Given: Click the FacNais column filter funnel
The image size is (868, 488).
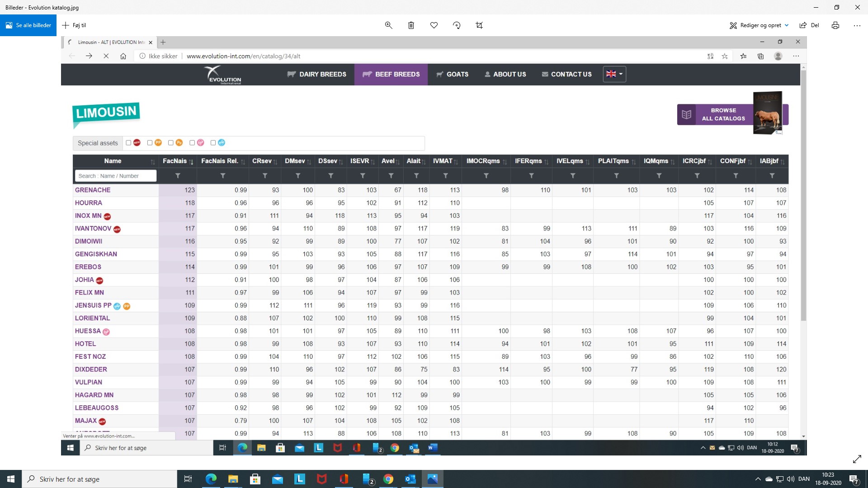Looking at the screenshot, I should pyautogui.click(x=178, y=176).
